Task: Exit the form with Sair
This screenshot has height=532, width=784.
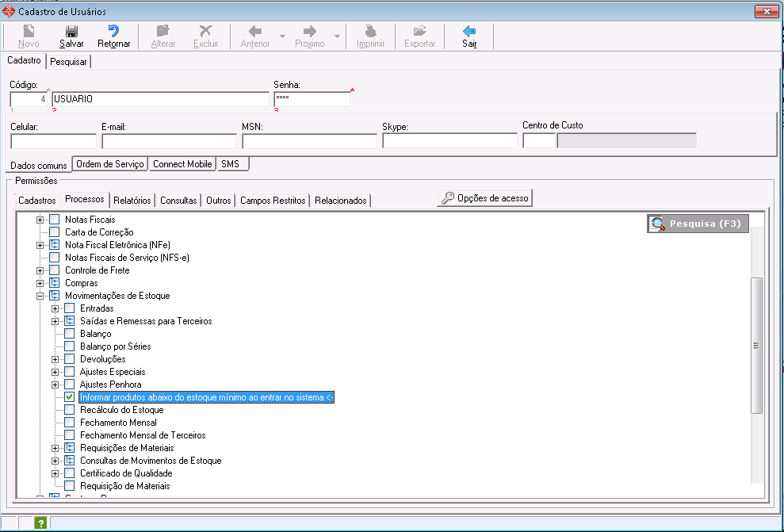Action: [469, 36]
